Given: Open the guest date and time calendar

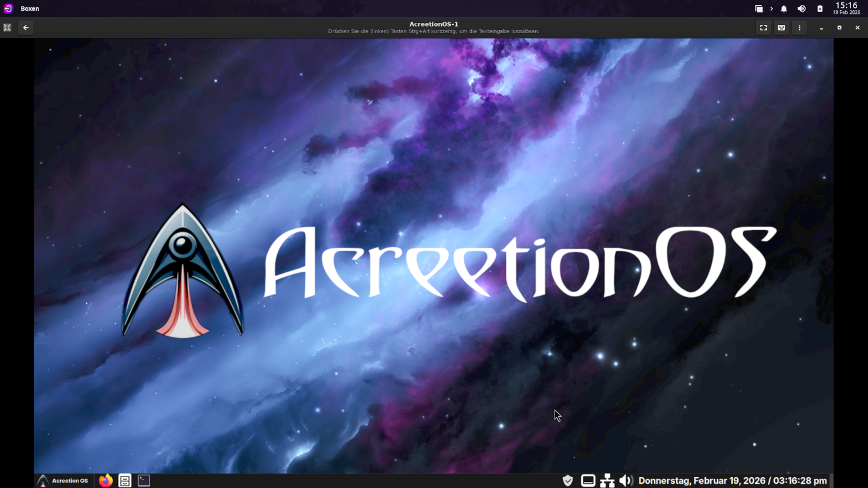Looking at the screenshot, I should coord(732,480).
